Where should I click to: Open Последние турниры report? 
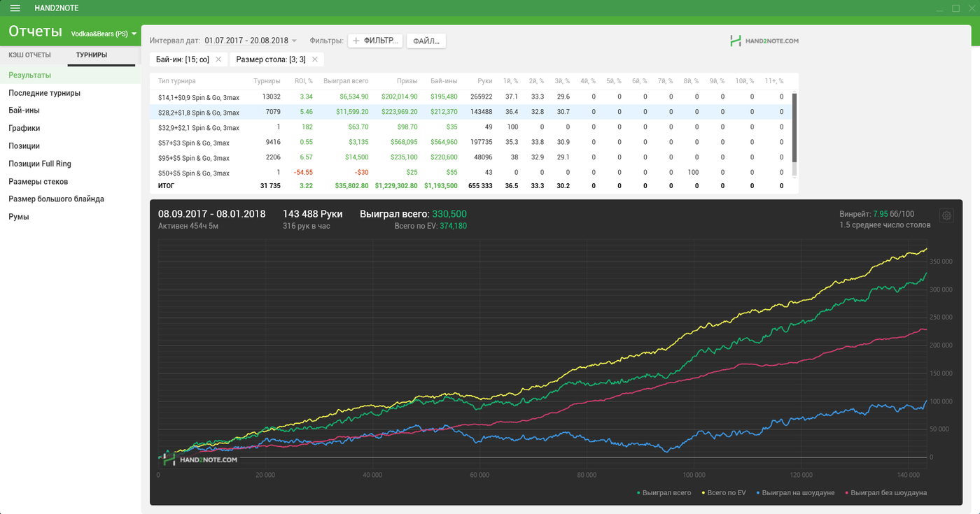44,93
